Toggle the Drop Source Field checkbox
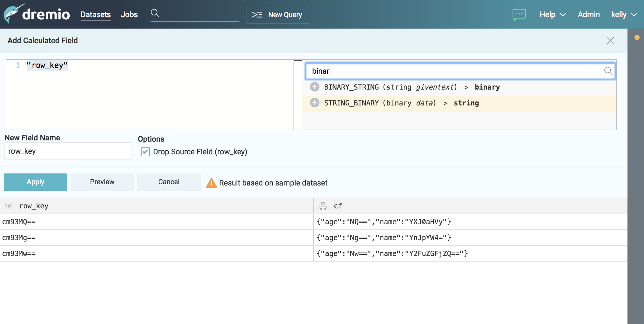 tap(145, 152)
